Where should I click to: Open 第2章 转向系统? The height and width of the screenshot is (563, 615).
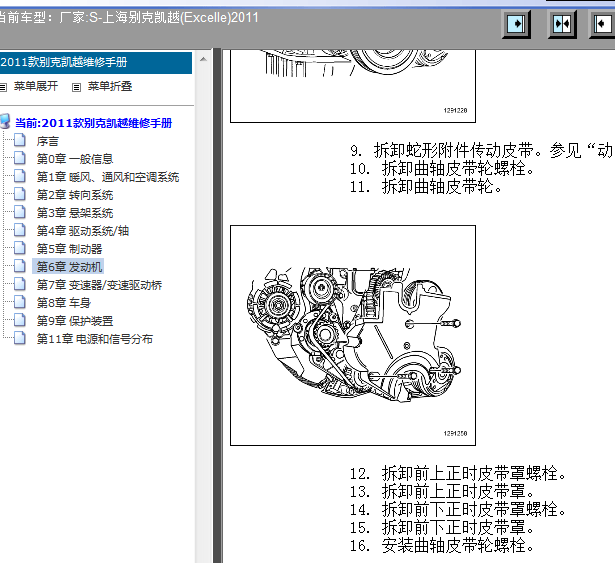75,195
